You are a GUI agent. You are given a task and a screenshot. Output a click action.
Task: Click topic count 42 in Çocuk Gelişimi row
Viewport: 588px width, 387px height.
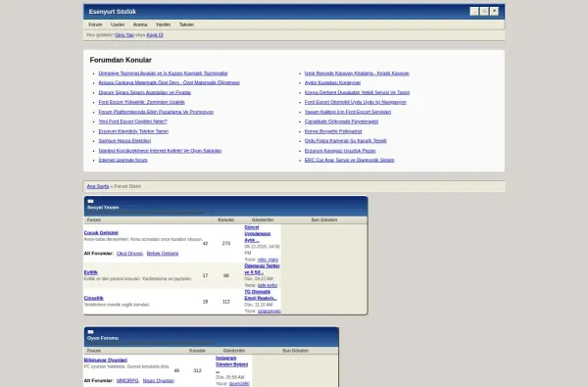pos(205,243)
